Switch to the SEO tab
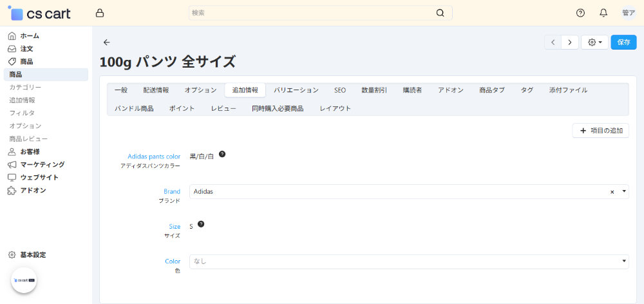The width and height of the screenshot is (644, 304). 340,90
